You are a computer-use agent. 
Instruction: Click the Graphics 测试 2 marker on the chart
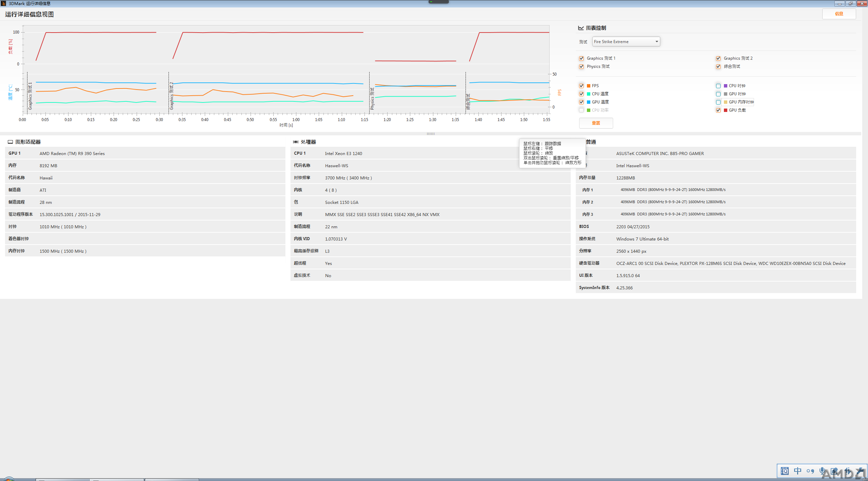click(x=172, y=96)
